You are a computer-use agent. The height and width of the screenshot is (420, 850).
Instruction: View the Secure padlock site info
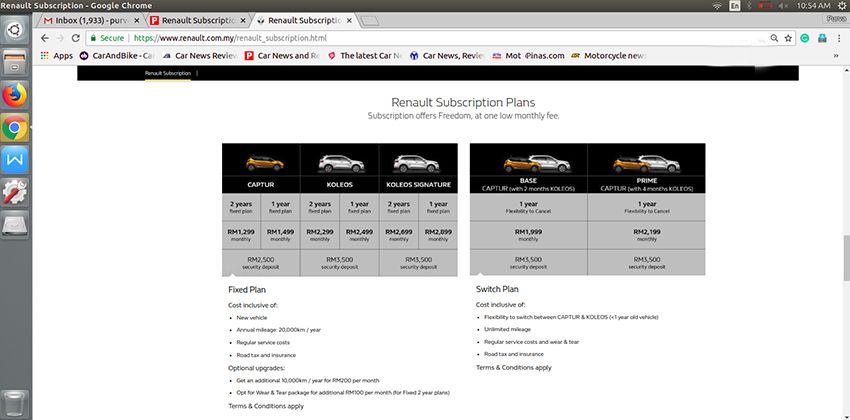click(107, 38)
